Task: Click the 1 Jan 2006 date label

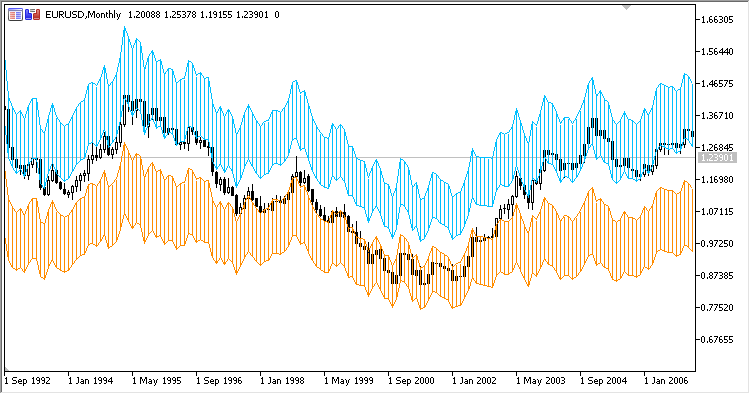Action: (x=666, y=381)
